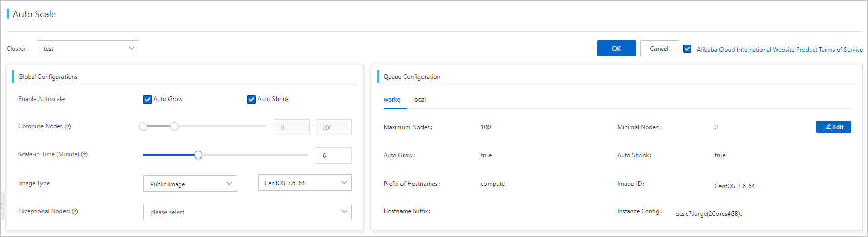This screenshot has height=237, width=868.
Task: Click the Scale-in Time minute input field
Action: 333,155
